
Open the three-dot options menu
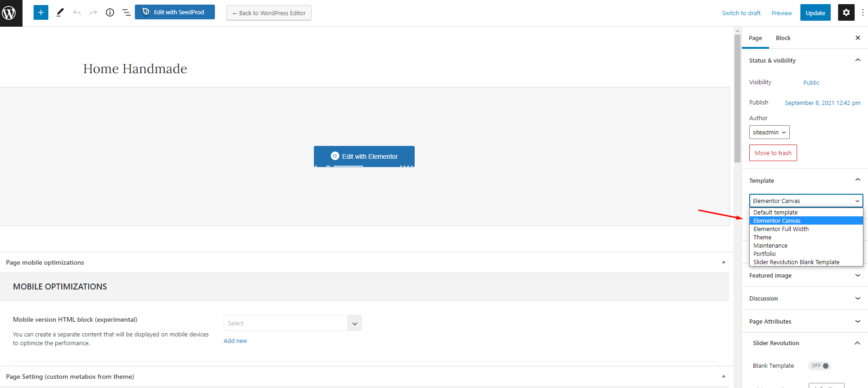coord(863,13)
